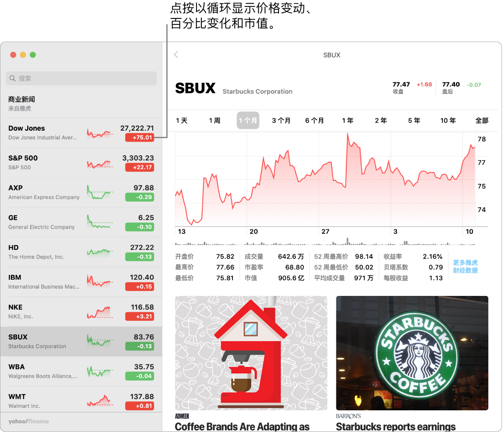504x434 pixels.
Task: Click the 成交量 642.6 万 value
Action: [291, 256]
